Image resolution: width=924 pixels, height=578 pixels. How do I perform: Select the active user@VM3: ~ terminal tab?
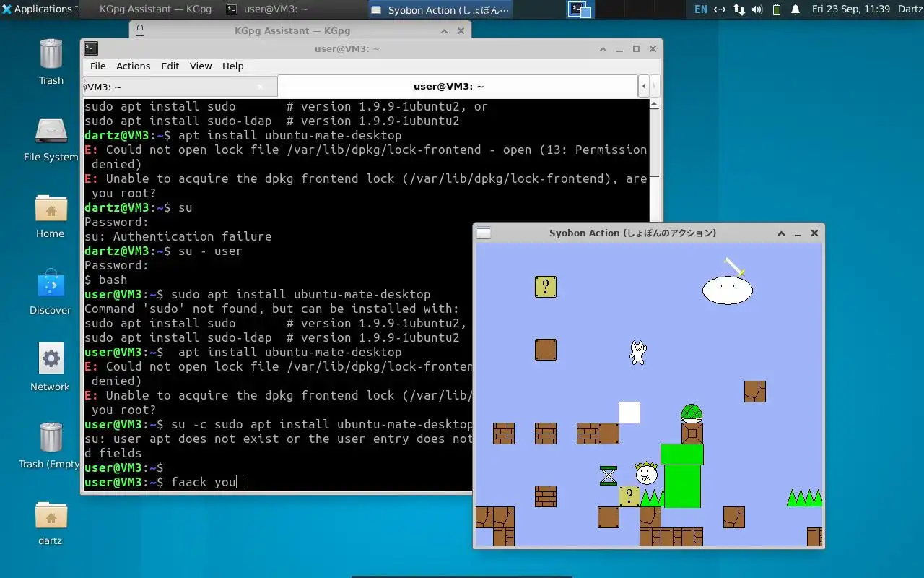(x=458, y=87)
